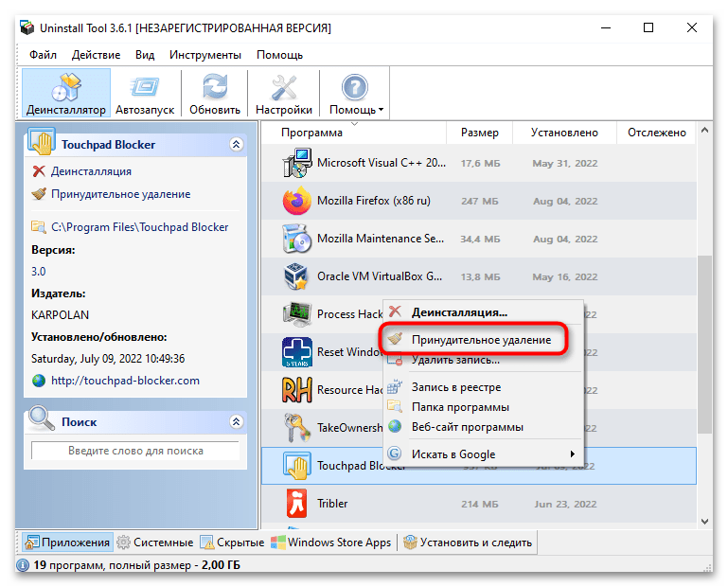Open the Помощь toolbar dropdown
Viewport: 728px width, 587px height.
tap(356, 93)
